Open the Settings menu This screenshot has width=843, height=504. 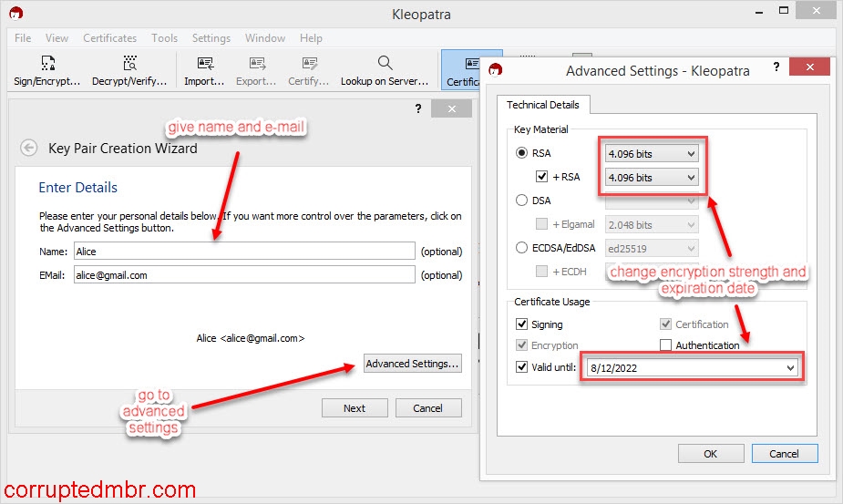click(211, 38)
